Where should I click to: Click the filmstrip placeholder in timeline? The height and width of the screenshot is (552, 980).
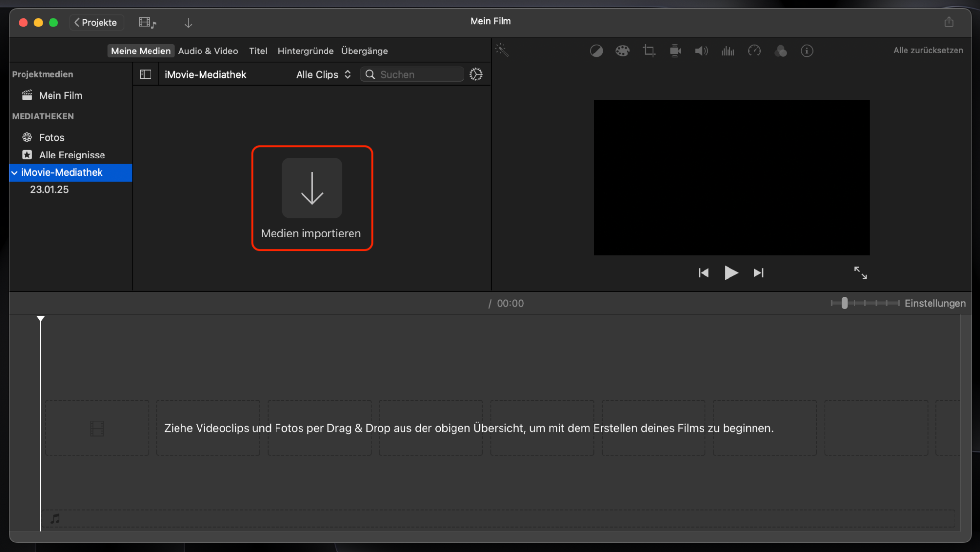97,429
